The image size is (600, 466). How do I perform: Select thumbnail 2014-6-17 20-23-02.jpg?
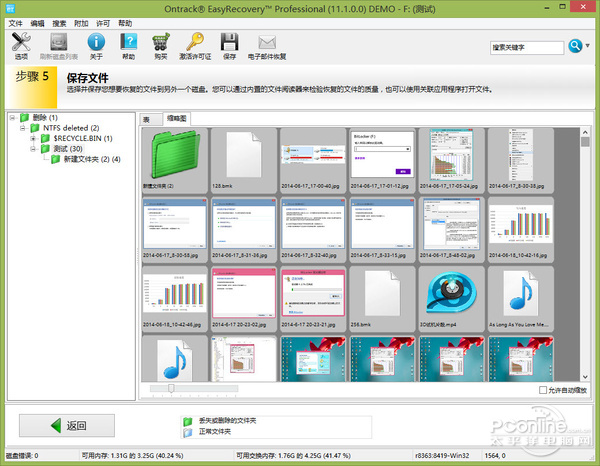pos(244,298)
